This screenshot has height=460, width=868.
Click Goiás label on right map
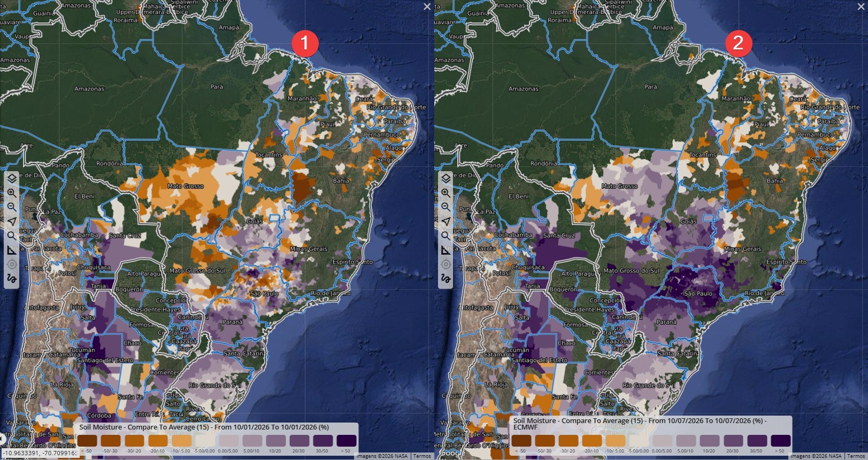click(688, 221)
